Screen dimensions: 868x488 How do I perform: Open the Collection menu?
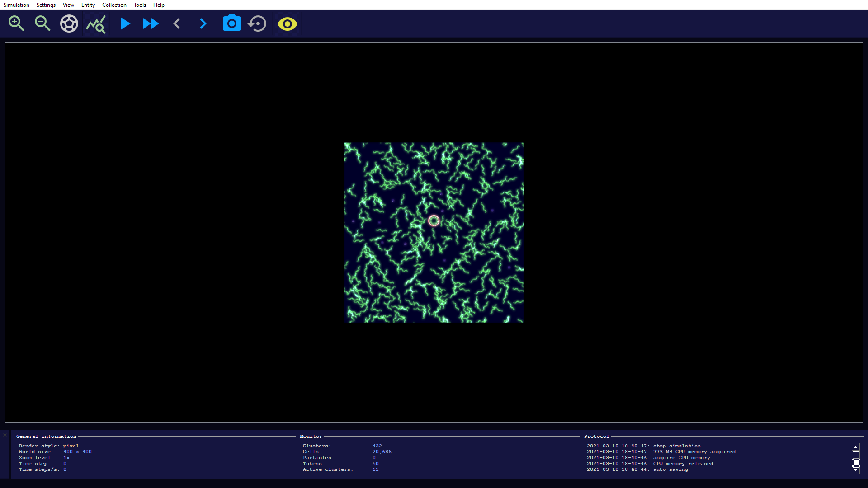114,5
